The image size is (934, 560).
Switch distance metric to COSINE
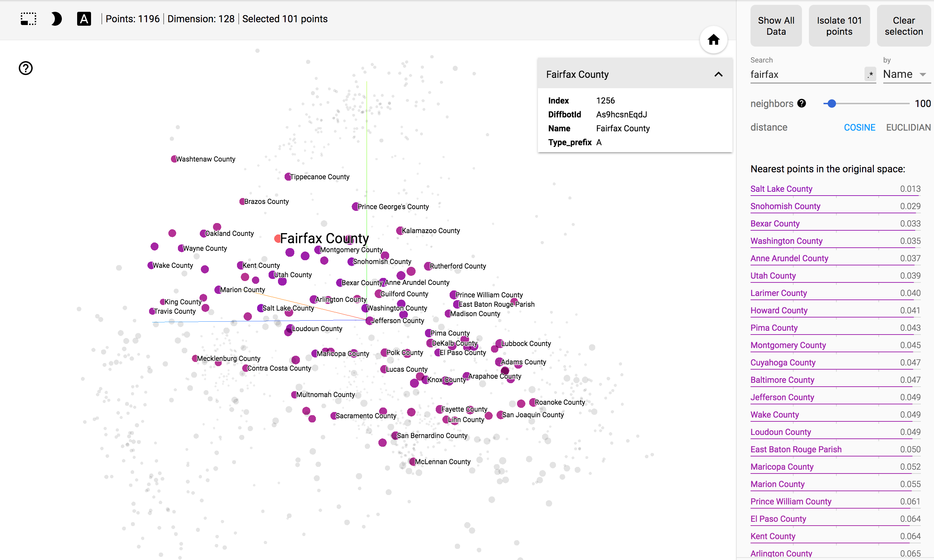859,127
